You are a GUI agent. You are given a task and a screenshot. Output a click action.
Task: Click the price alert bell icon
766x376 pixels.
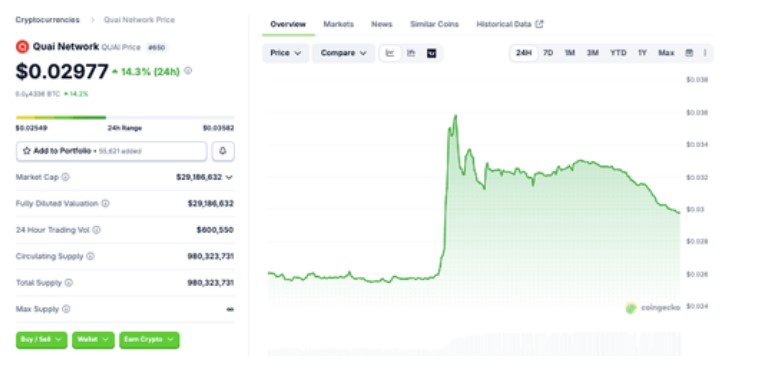[223, 151]
